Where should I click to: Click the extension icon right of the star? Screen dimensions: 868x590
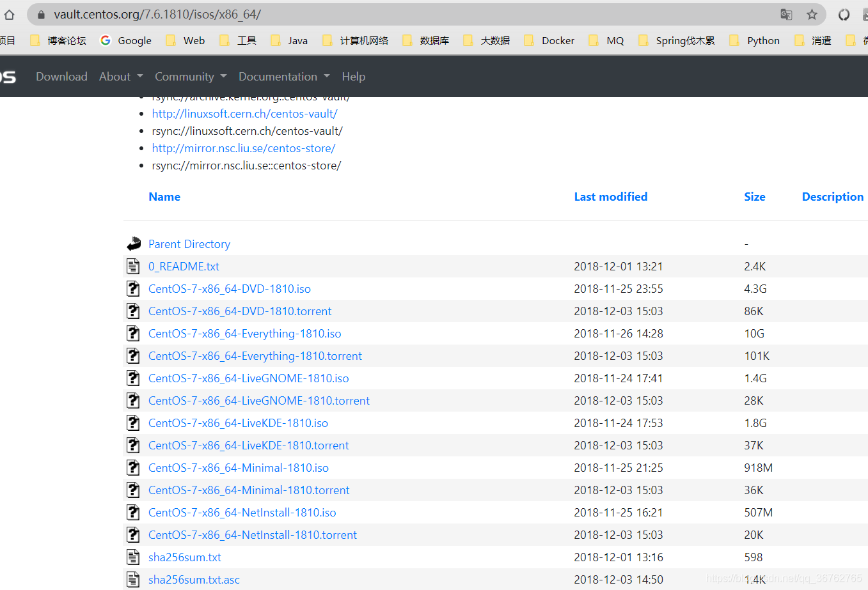tap(844, 14)
